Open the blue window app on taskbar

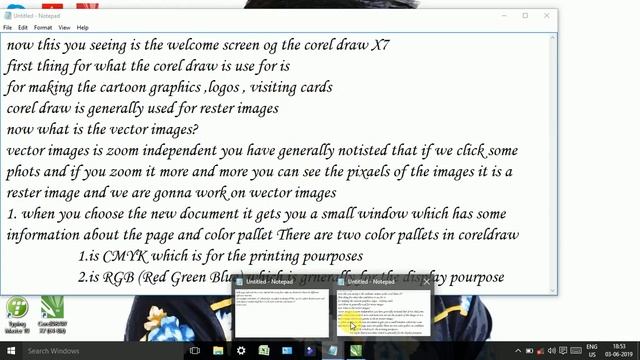point(287,351)
